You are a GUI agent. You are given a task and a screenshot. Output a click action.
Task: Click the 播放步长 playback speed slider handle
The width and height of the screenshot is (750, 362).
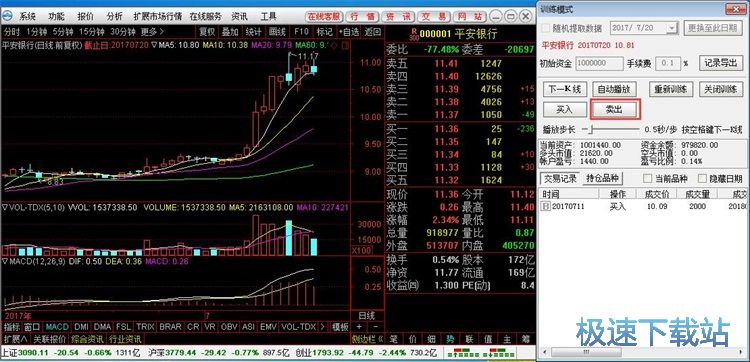pyautogui.click(x=592, y=130)
